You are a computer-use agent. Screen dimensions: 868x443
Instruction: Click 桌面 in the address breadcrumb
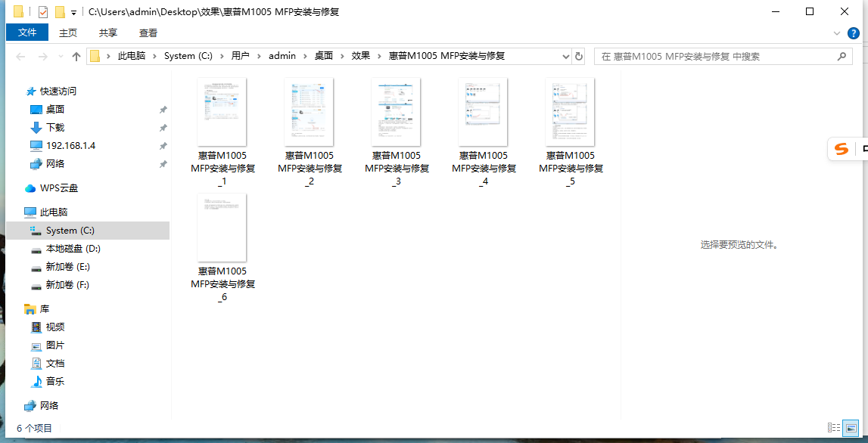pos(324,56)
